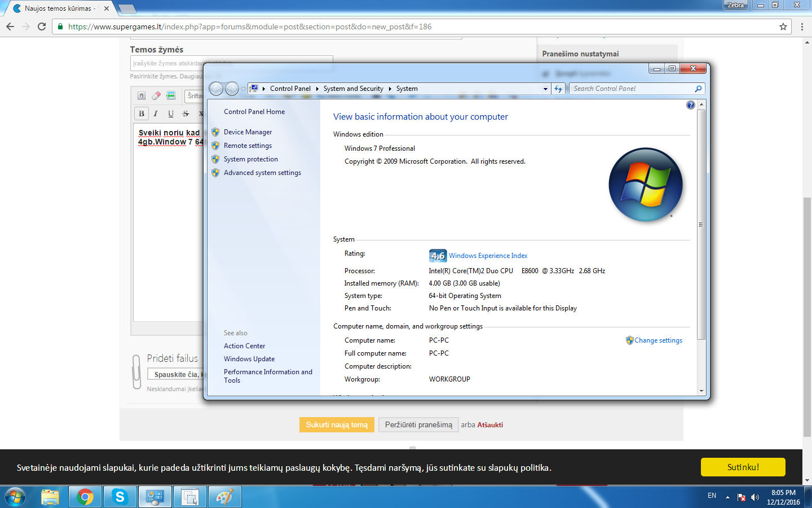The width and height of the screenshot is (812, 508).
Task: Select System and Security breadcrumb
Action: tap(353, 89)
